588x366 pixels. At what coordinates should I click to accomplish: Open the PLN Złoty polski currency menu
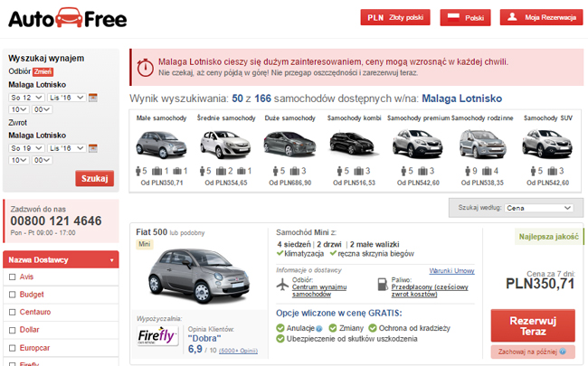click(x=394, y=17)
